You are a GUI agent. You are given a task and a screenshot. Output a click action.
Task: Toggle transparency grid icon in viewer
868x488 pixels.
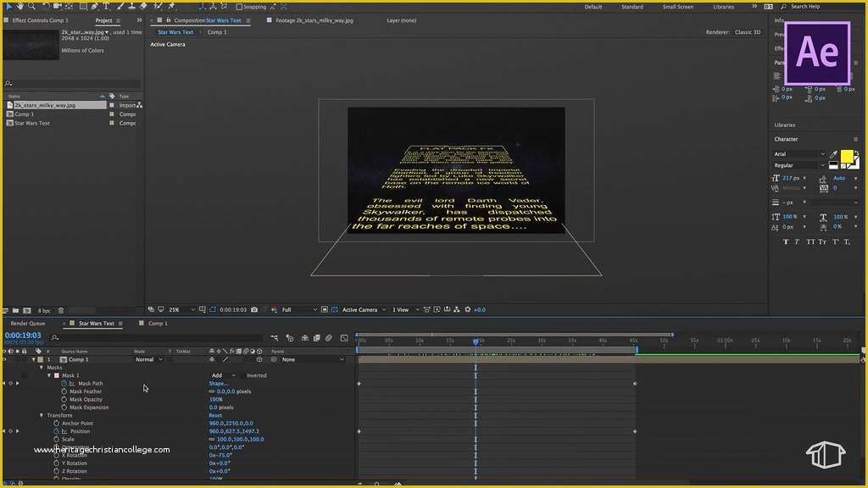pyautogui.click(x=334, y=310)
